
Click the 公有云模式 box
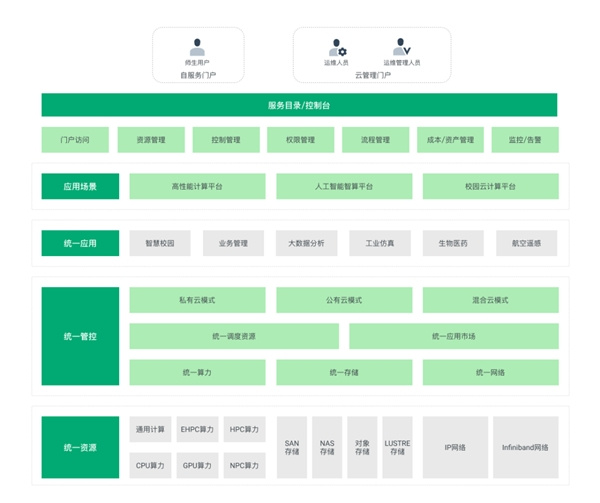coord(344,300)
